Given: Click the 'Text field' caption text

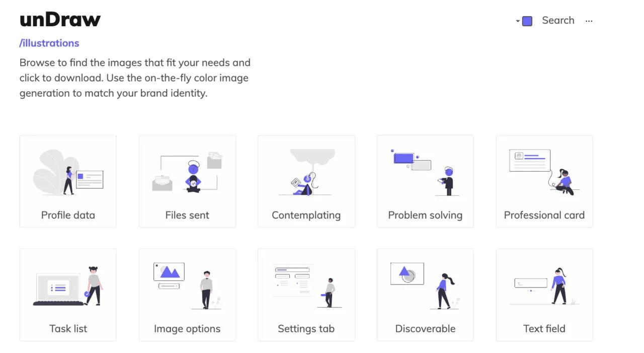Looking at the screenshot, I should pos(544,328).
